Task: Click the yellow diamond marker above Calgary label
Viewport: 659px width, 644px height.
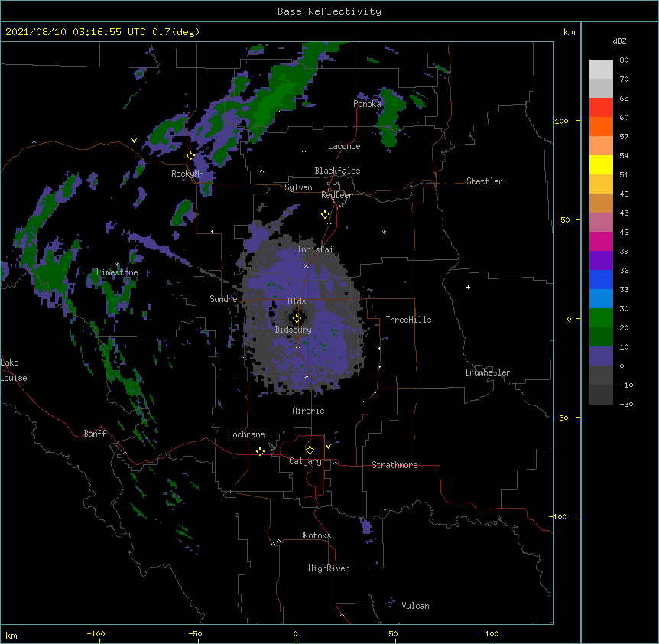Action: coord(310,450)
